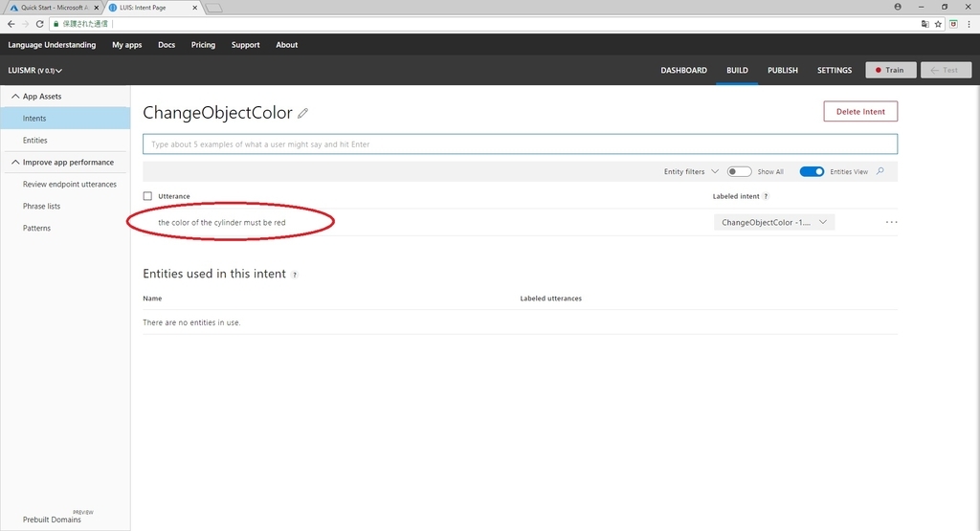Image resolution: width=980 pixels, height=531 pixels.
Task: Click the Labeled utterances column header
Action: pos(550,299)
